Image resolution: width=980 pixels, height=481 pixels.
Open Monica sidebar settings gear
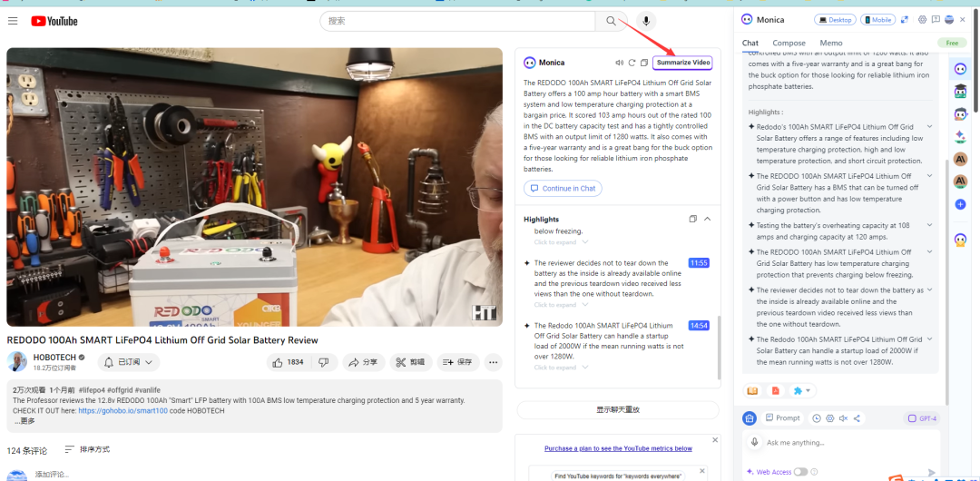click(x=922, y=20)
